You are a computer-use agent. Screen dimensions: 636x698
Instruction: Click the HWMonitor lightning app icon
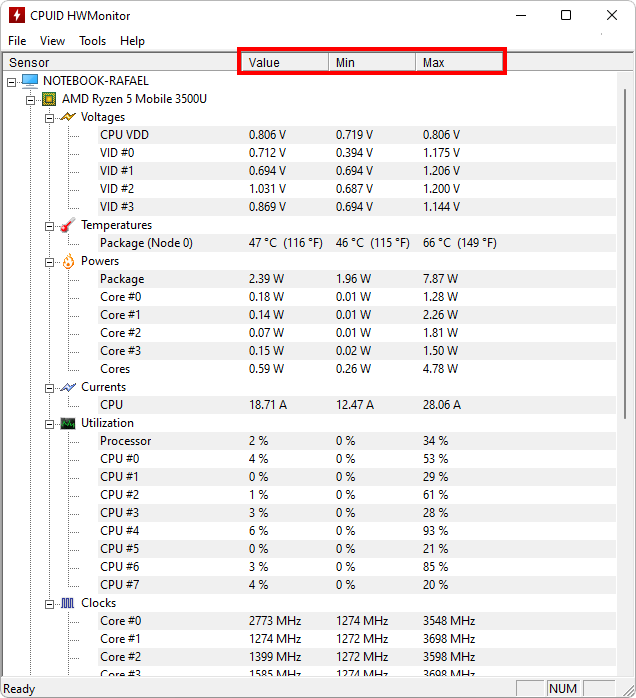(x=16, y=15)
